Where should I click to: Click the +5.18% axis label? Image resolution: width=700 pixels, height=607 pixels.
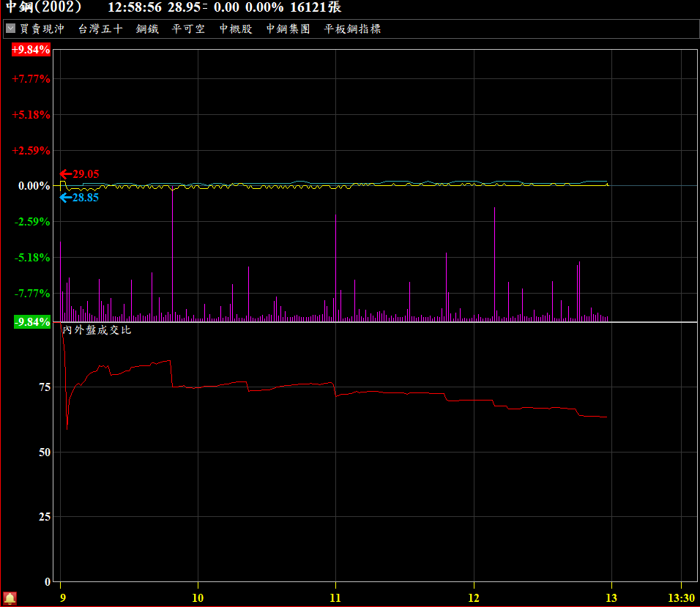pyautogui.click(x=31, y=115)
